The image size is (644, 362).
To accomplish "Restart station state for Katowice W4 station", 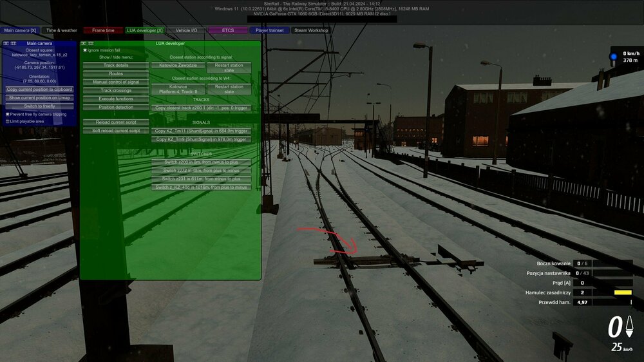I will 229,89.
